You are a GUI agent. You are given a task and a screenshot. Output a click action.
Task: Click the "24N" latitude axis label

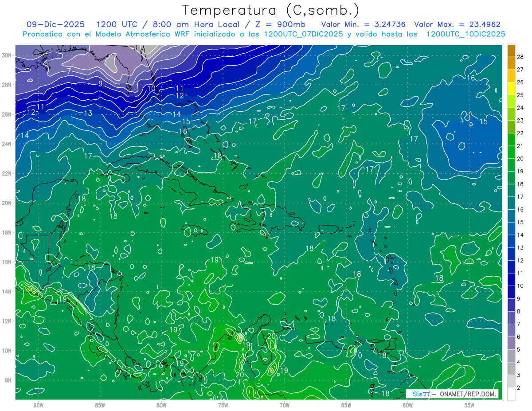pyautogui.click(x=8, y=144)
